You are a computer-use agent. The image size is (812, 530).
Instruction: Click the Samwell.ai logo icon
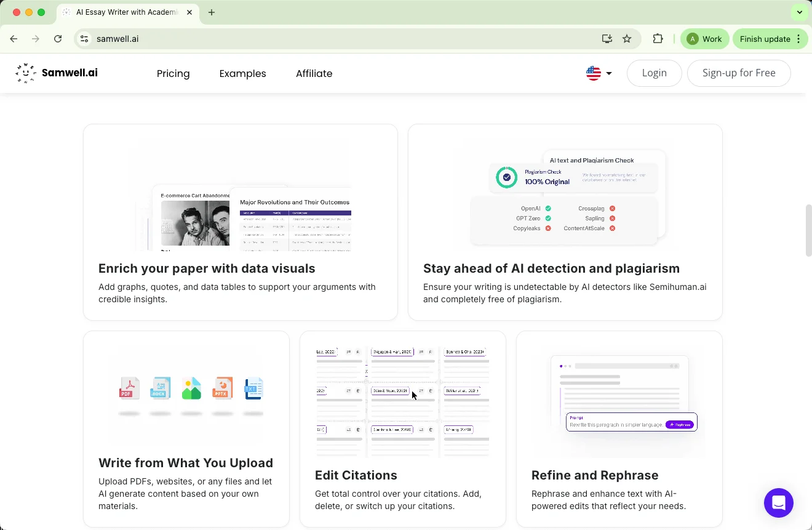(x=26, y=73)
